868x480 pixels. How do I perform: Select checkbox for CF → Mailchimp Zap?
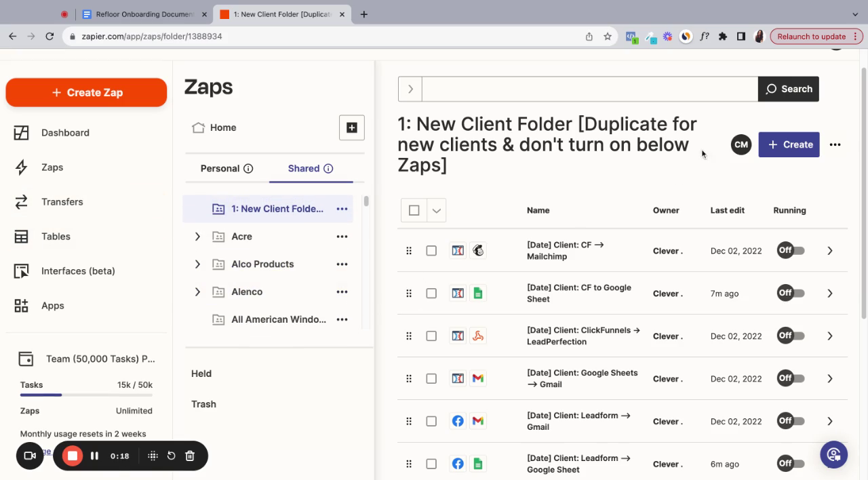click(x=431, y=251)
